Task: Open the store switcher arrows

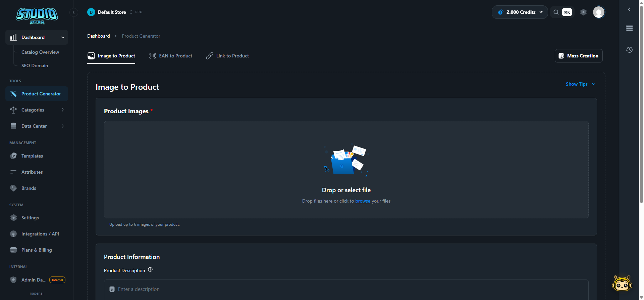Action: (x=131, y=12)
